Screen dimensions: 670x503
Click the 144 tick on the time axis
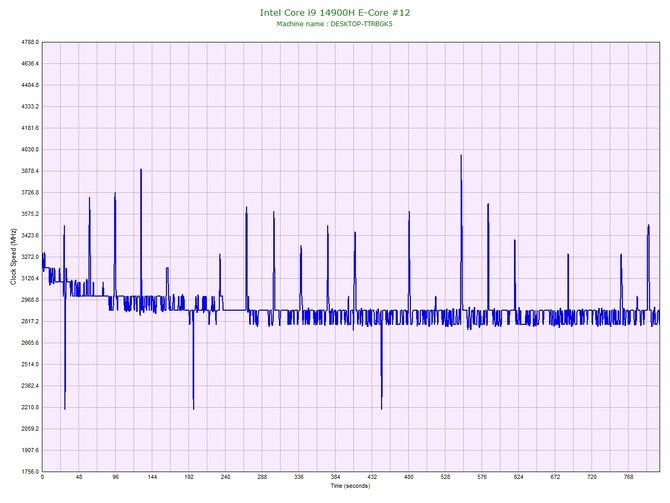[x=152, y=477]
